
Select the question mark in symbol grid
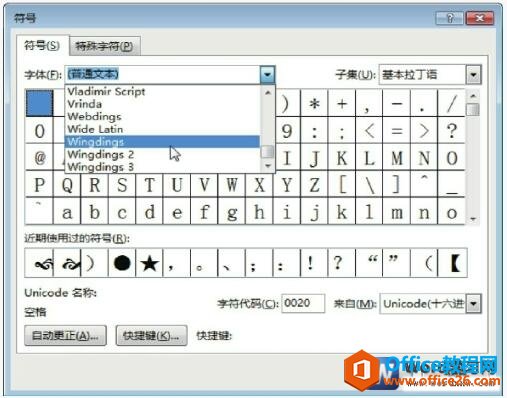(451, 131)
